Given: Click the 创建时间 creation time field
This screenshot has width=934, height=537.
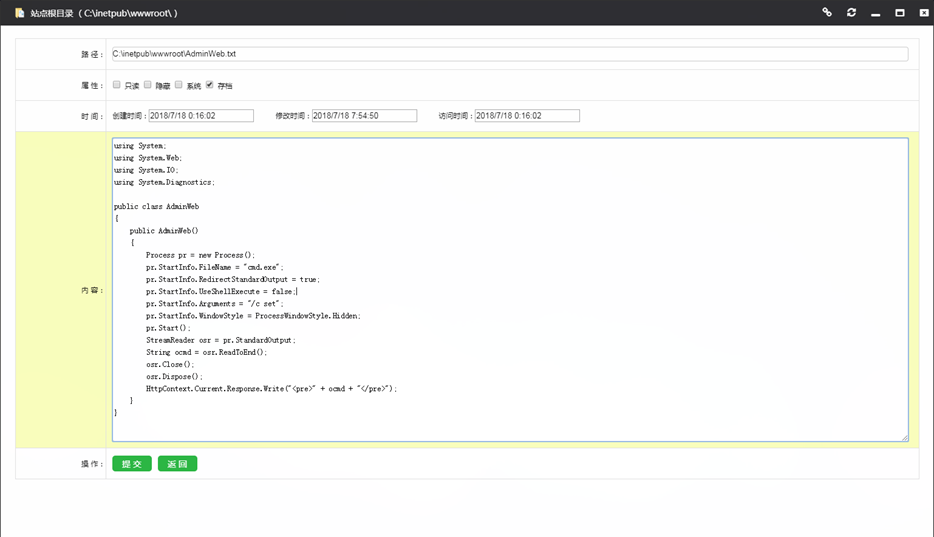Looking at the screenshot, I should [201, 115].
